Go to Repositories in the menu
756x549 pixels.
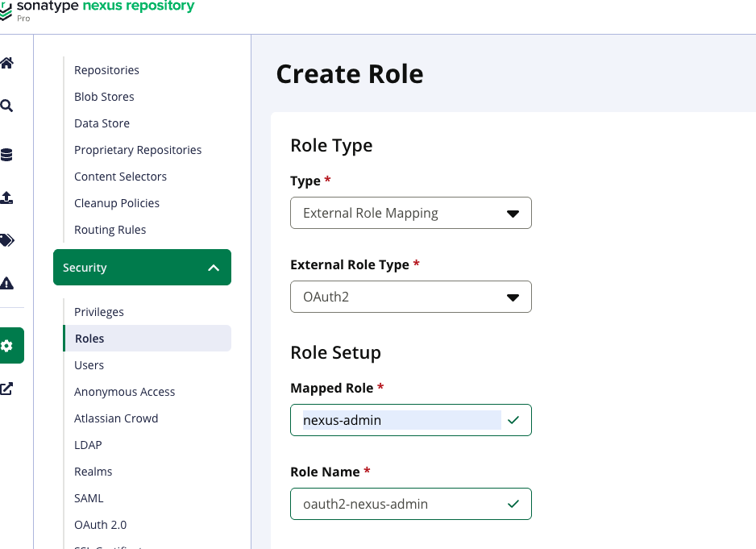[106, 70]
